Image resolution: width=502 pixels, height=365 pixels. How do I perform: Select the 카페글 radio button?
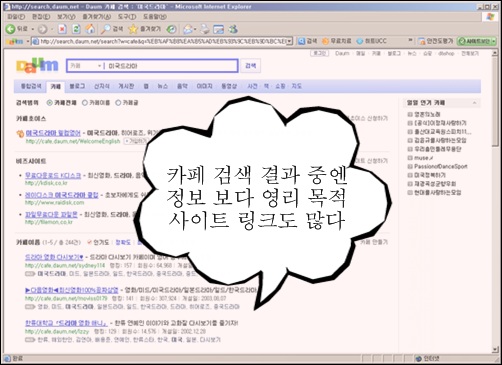(118, 103)
